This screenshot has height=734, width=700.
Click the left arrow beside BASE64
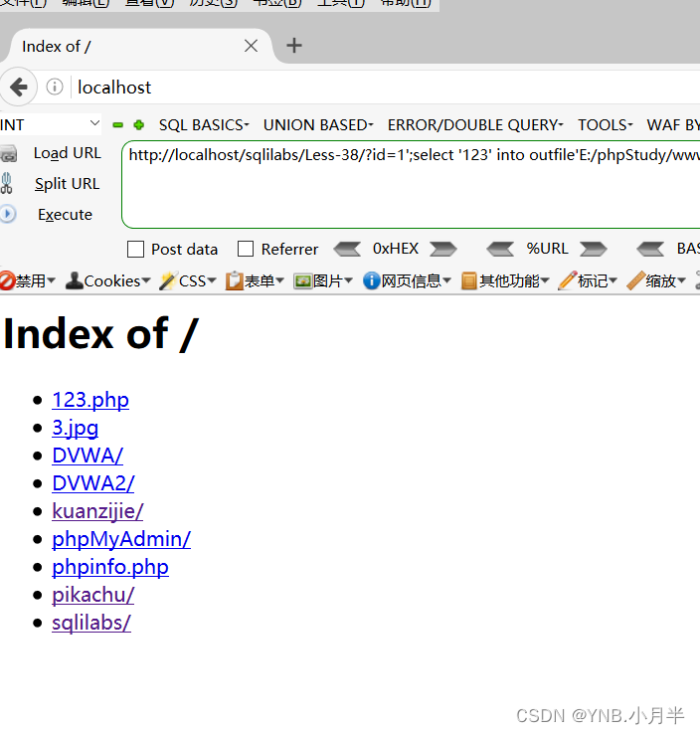pyautogui.click(x=650, y=249)
